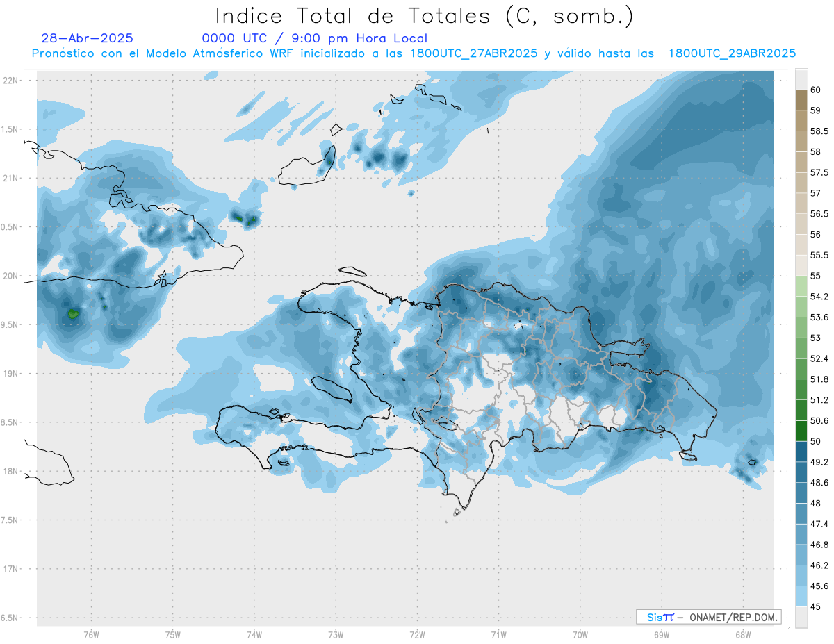Click the longitude label "71W"
This screenshot has height=644, width=834.
(498, 634)
